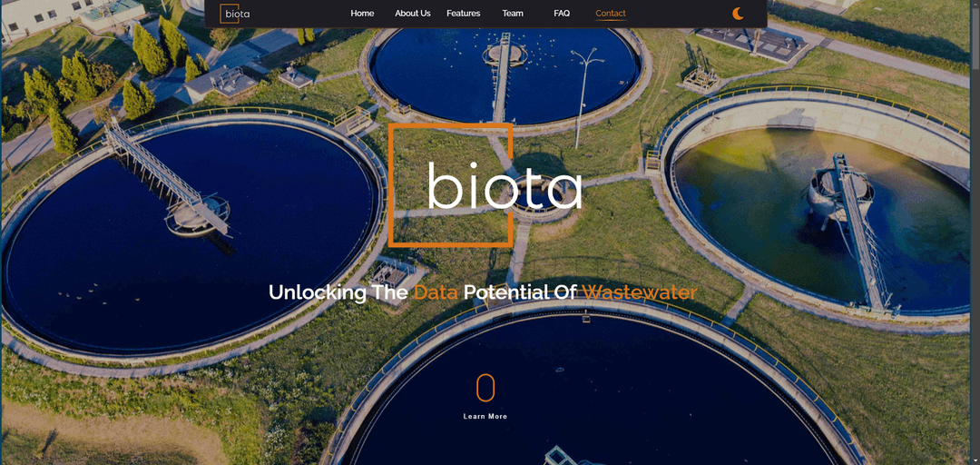Open the Home nav item
This screenshot has width=980, height=465.
[362, 13]
